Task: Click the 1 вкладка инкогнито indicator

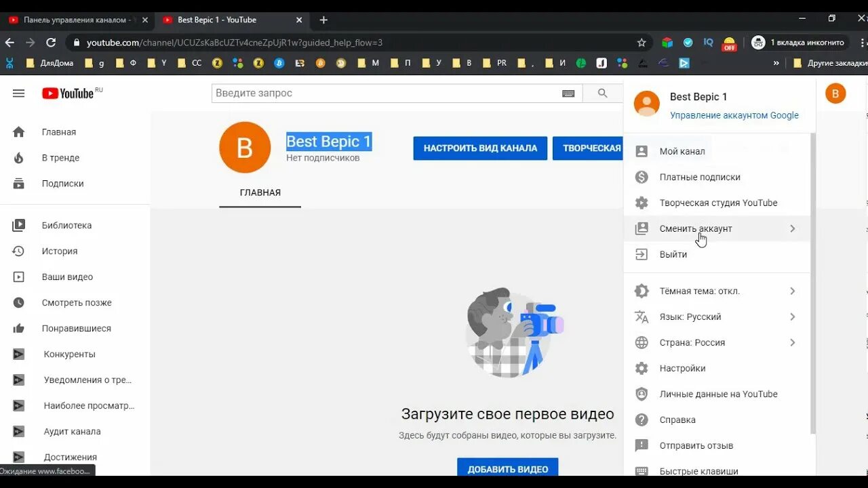Action: click(799, 42)
